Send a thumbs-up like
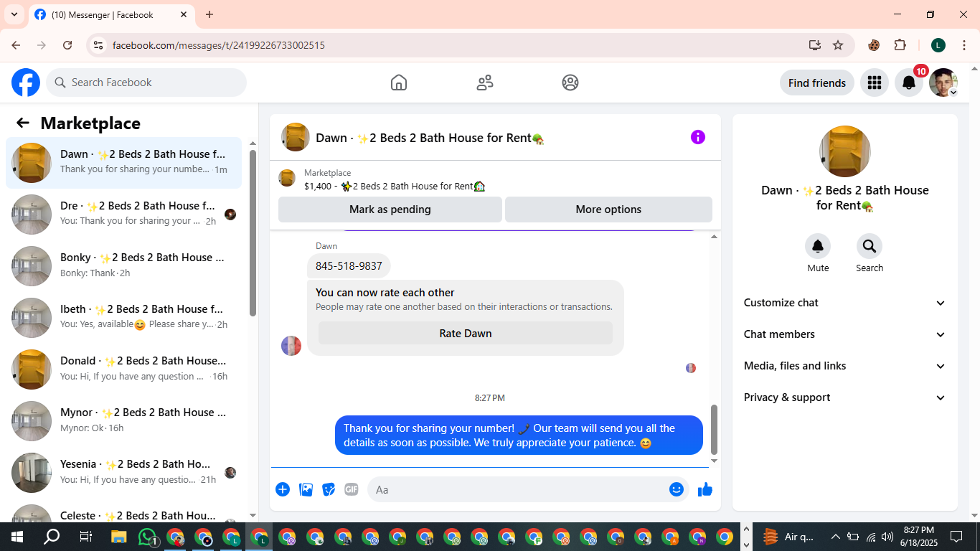This screenshot has height=551, width=980. pos(705,489)
